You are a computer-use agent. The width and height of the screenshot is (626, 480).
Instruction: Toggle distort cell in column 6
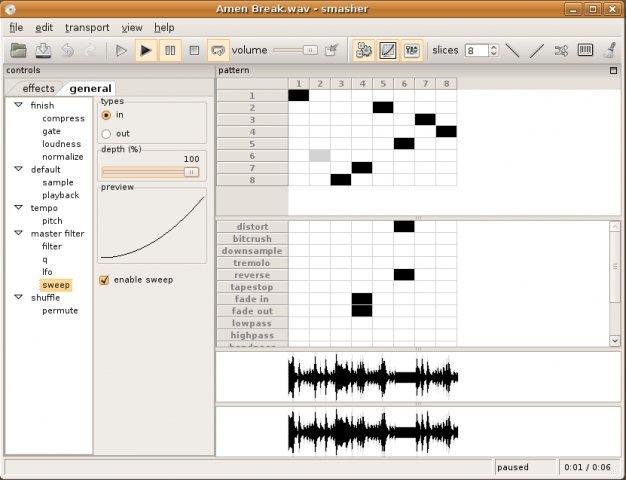pos(404,227)
